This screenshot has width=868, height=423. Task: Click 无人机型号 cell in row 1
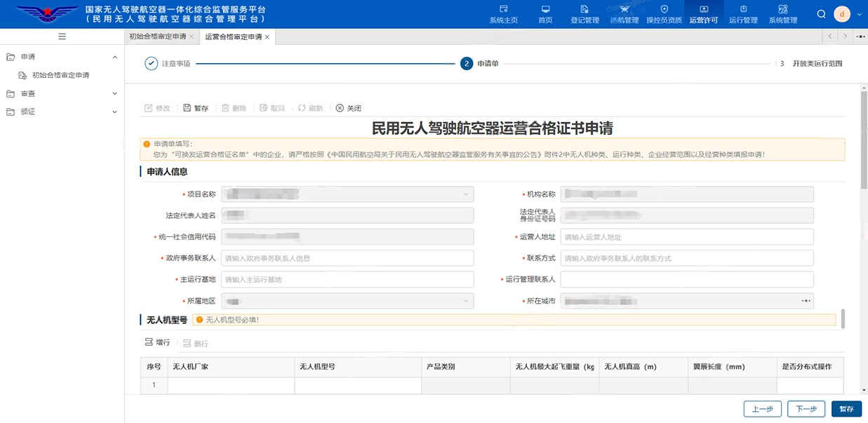[x=358, y=385]
